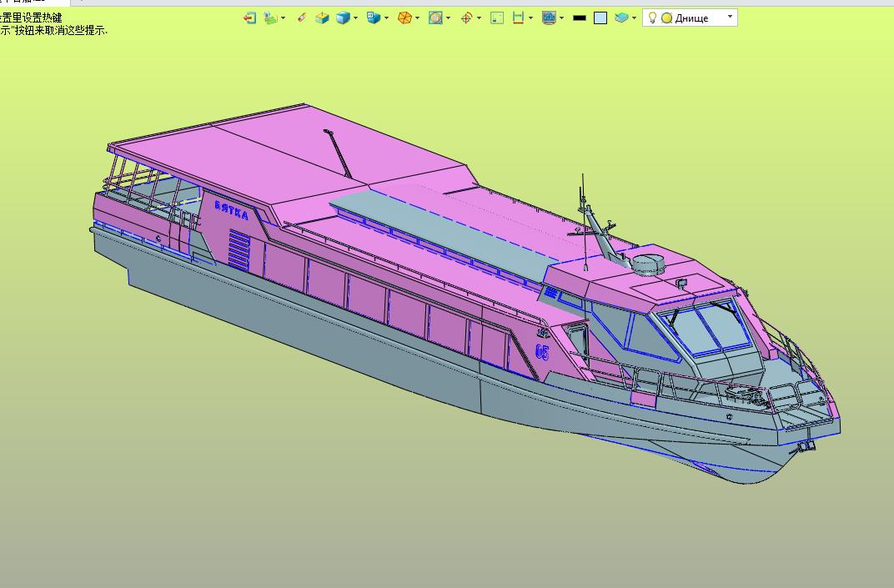Select the blue shaded cube display icon
Image resolution: width=894 pixels, height=588 pixels.
click(x=343, y=18)
